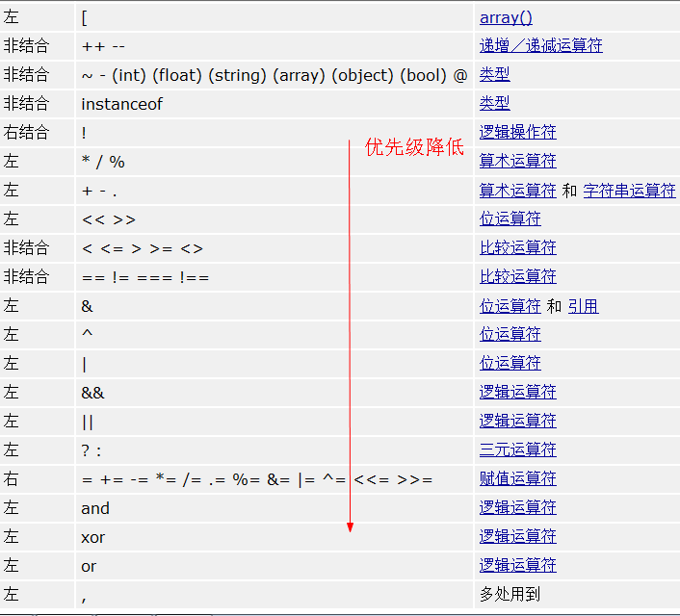Open the 引用 link
This screenshot has height=616, width=680.
pyautogui.click(x=584, y=306)
